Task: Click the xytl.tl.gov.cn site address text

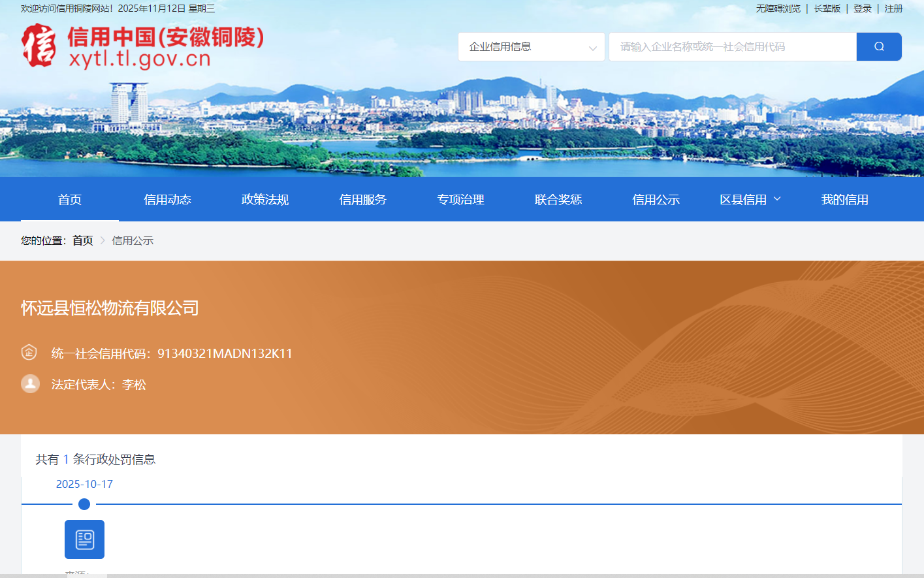Action: 140,59
